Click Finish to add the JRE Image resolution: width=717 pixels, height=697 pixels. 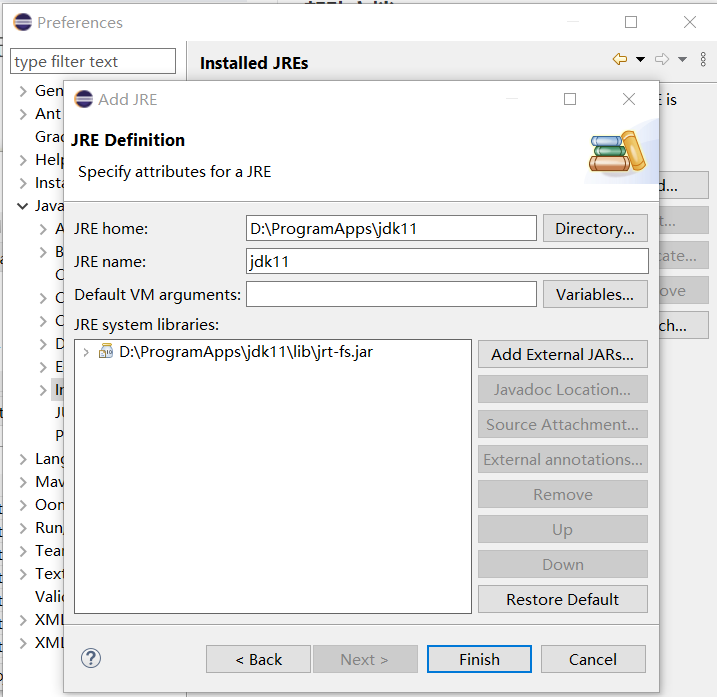pos(479,659)
